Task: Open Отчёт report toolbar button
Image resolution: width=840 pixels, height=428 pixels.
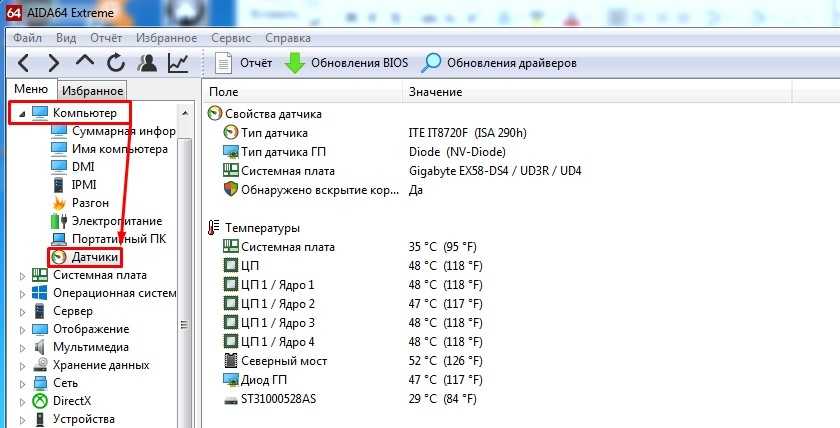Action: pyautogui.click(x=245, y=63)
